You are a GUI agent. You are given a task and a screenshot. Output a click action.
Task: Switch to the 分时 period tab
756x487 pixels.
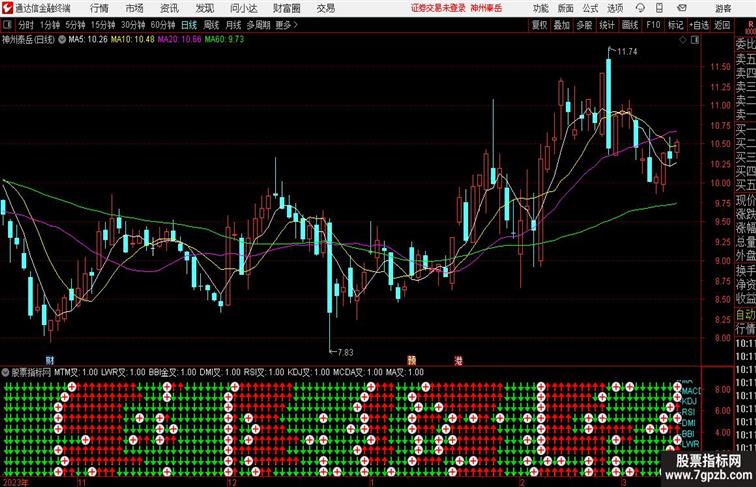26,25
